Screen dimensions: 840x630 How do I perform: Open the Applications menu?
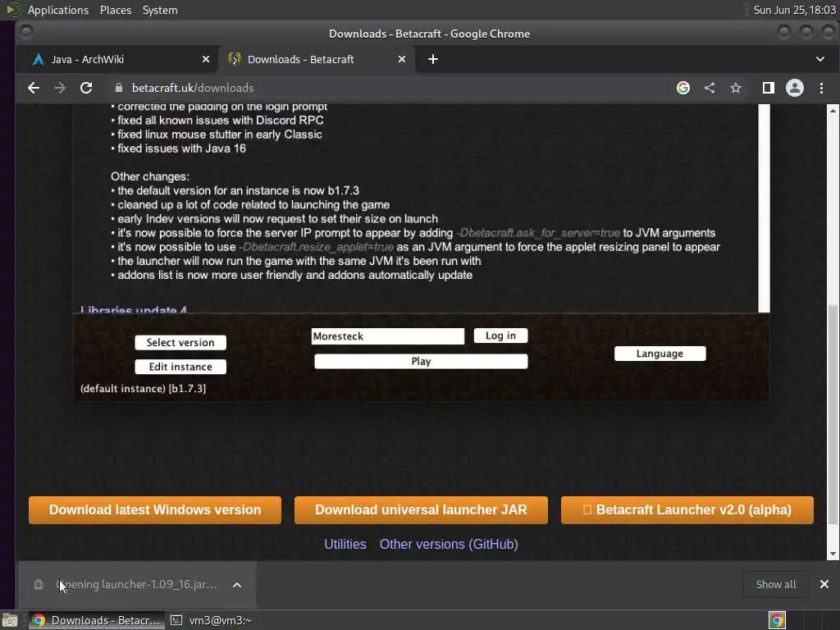click(58, 10)
